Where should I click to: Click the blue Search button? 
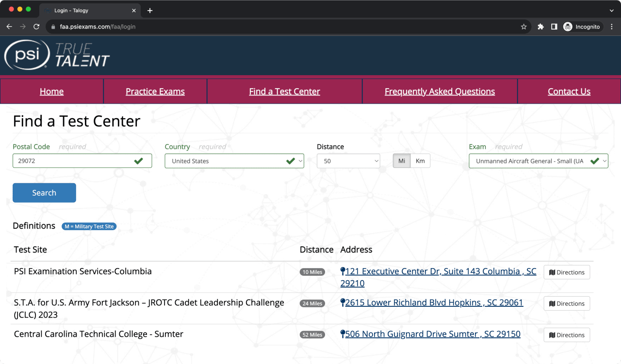[44, 193]
